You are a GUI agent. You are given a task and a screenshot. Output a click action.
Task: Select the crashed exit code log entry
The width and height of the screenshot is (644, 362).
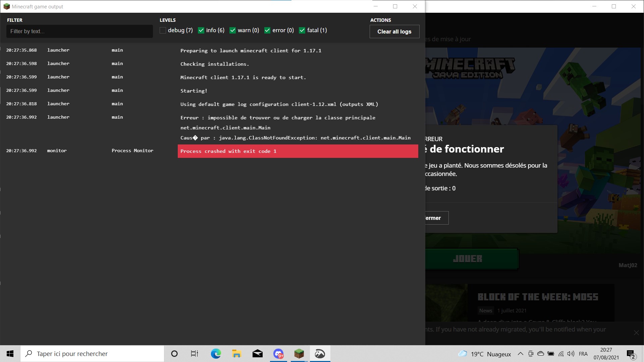tap(298, 151)
